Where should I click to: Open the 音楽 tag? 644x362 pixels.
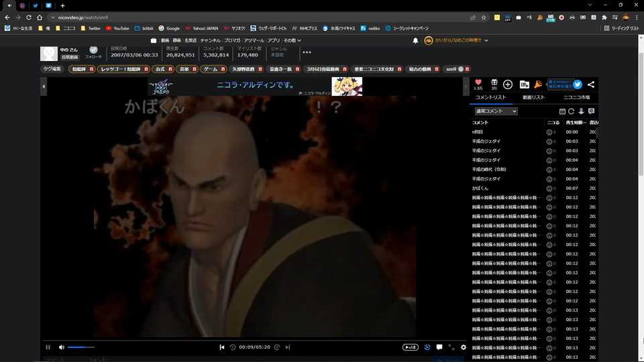[184, 69]
